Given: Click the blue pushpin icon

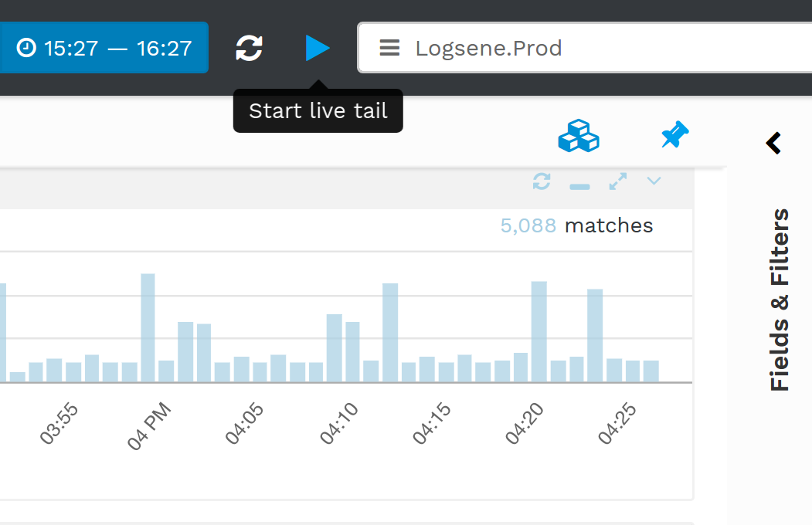Looking at the screenshot, I should (674, 134).
